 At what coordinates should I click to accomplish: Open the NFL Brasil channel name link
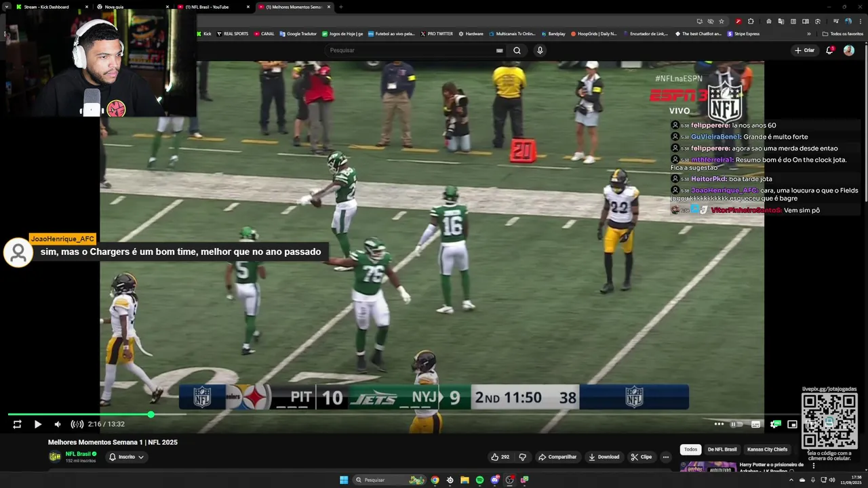(78, 453)
